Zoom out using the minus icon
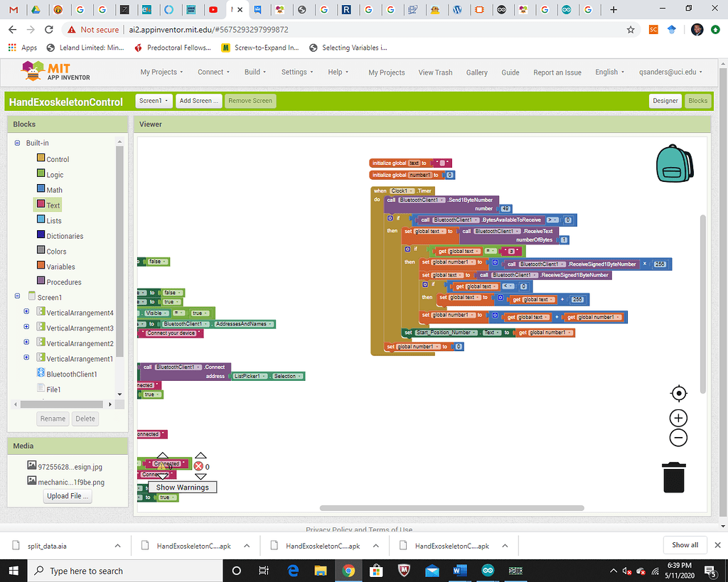Screen dimensions: 728x582 coord(678,438)
